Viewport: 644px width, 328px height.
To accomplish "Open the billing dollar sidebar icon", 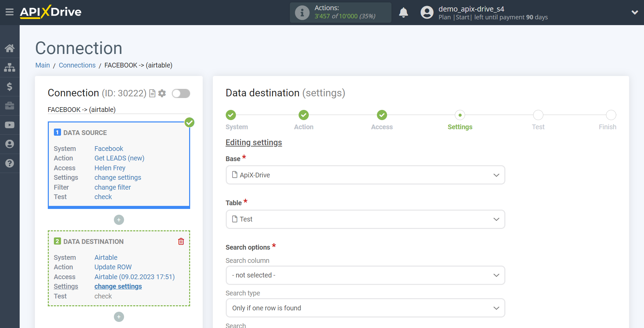I will pyautogui.click(x=9, y=86).
